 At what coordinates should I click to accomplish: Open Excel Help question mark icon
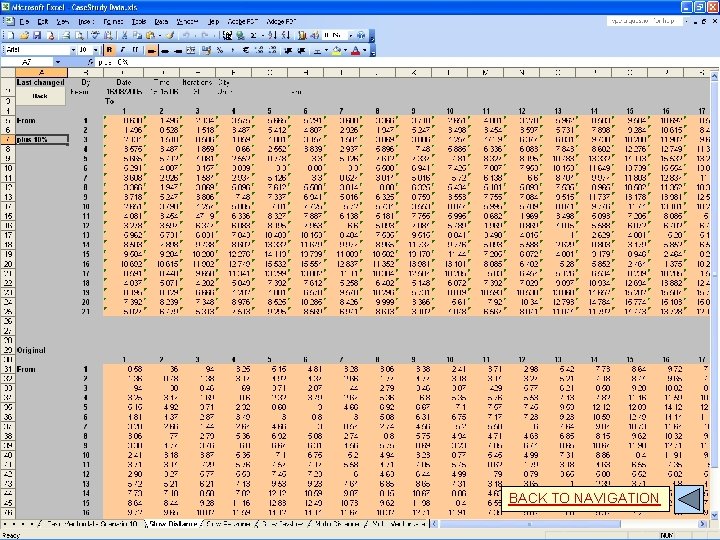(x=361, y=35)
